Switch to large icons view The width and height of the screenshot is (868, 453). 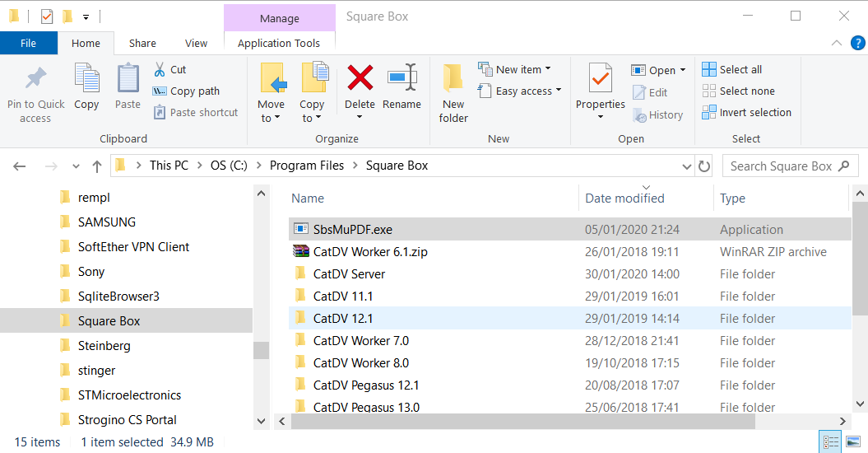(853, 442)
